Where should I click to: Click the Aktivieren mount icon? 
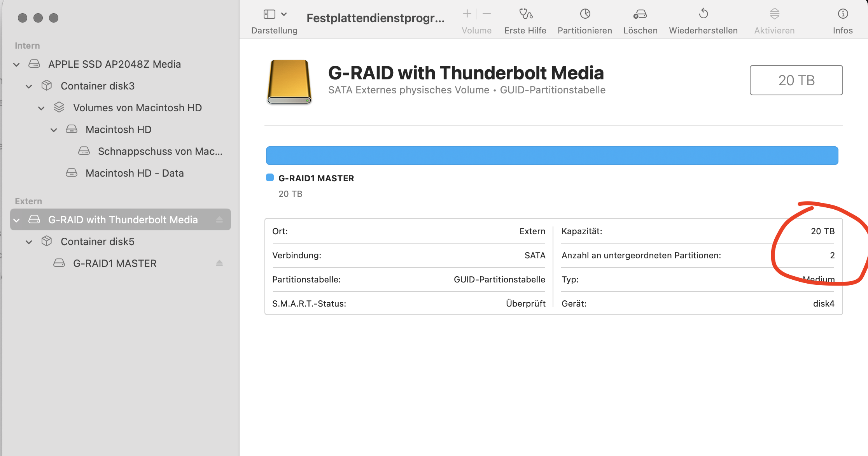click(x=774, y=14)
